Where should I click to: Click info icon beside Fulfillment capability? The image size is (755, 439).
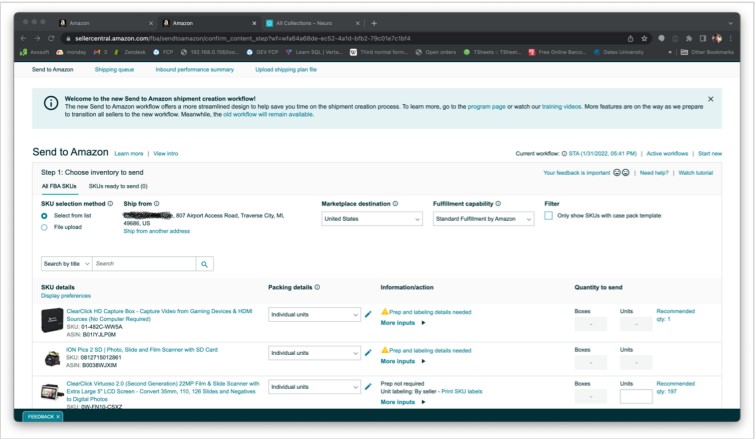tap(498, 204)
